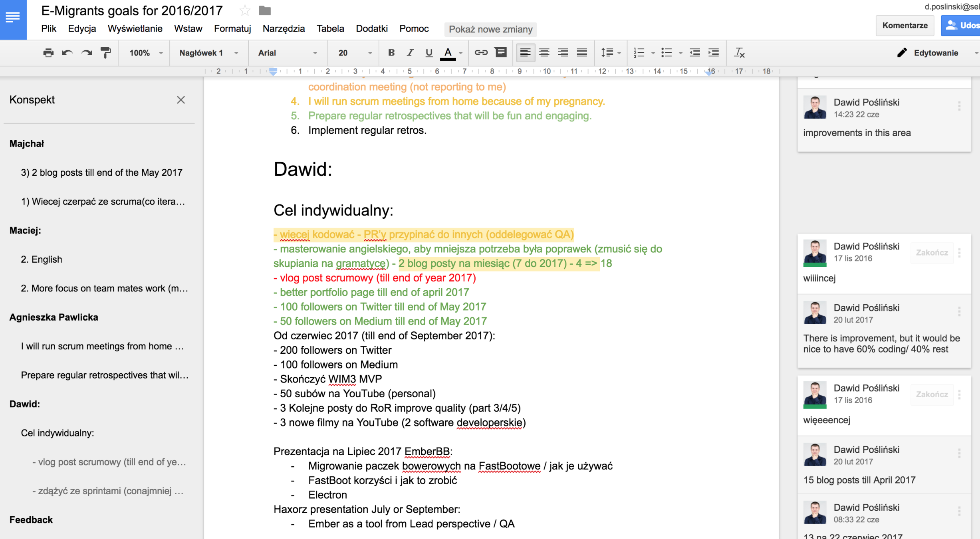Enable center text alignment
This screenshot has width=980, height=539.
544,53
